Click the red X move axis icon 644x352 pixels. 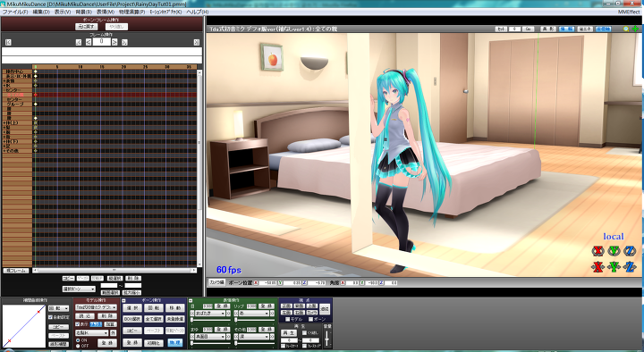pyautogui.click(x=598, y=267)
